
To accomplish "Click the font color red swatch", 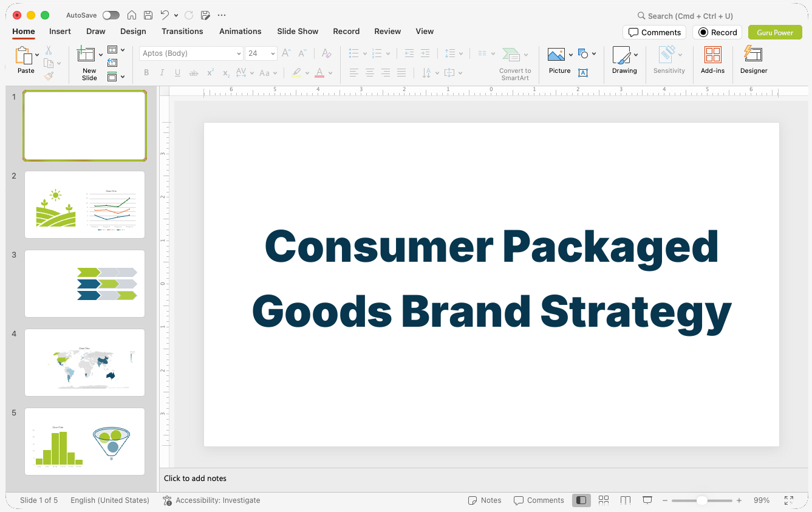I will [319, 73].
